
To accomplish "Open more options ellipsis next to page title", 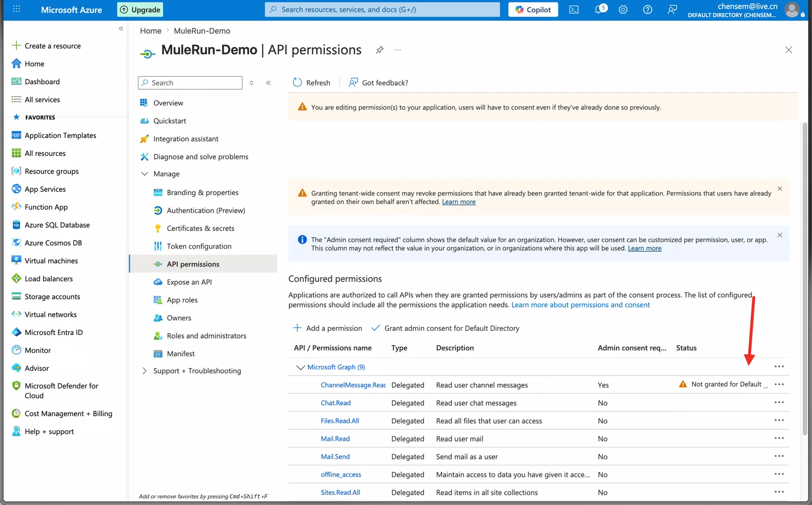I will pyautogui.click(x=397, y=50).
